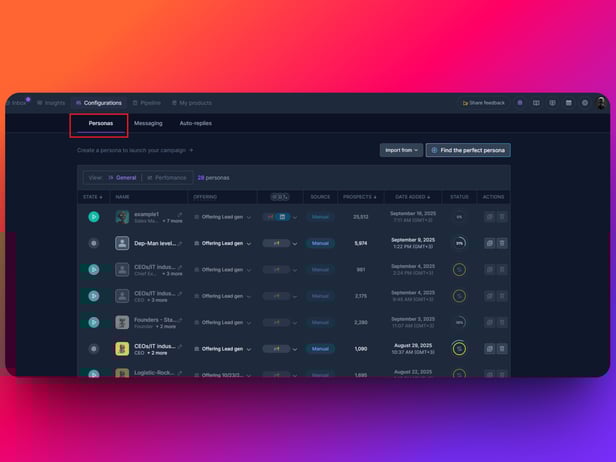
Task: Click the purple circle icon beside Share feedback
Action: tap(520, 103)
